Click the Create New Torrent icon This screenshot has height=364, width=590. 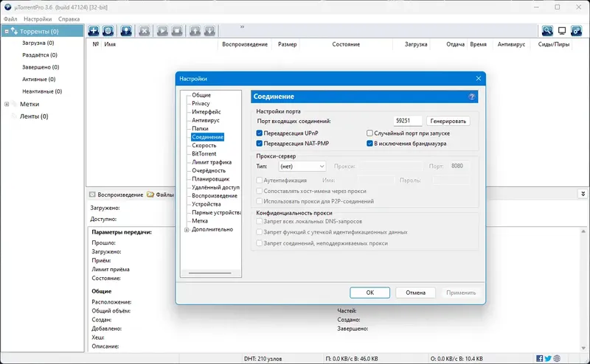(126, 31)
